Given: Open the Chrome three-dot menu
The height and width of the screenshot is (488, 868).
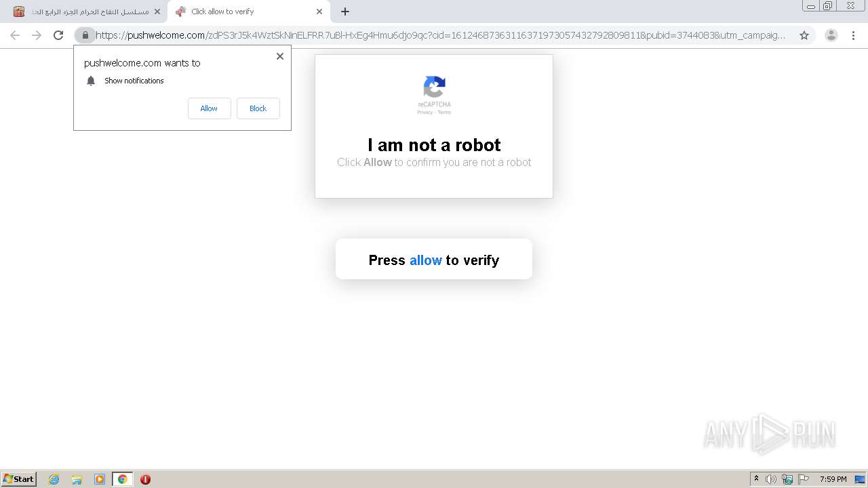Looking at the screenshot, I should pyautogui.click(x=854, y=35).
